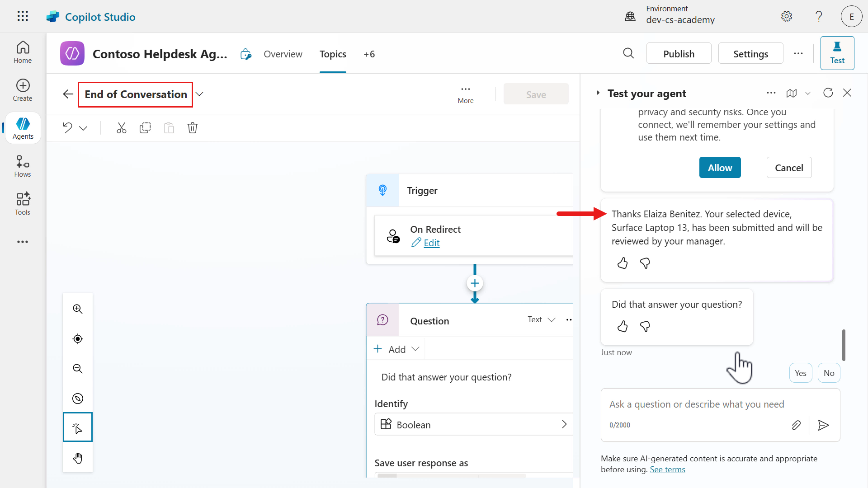Open Flows in left sidebar
This screenshot has width=868, height=488.
point(23,166)
